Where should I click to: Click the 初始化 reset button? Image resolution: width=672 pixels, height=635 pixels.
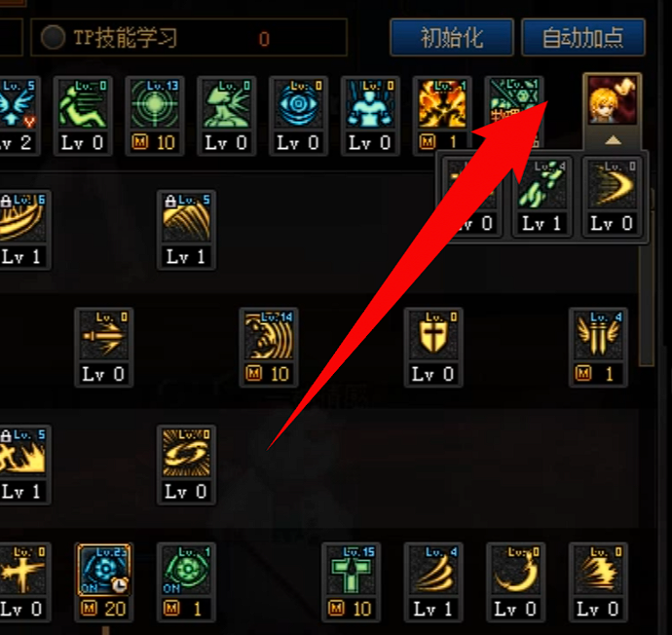tap(452, 37)
